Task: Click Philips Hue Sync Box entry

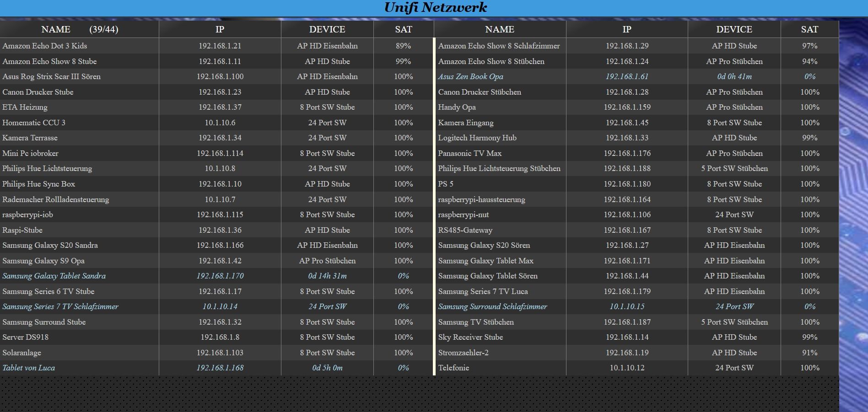Action: tap(38, 184)
